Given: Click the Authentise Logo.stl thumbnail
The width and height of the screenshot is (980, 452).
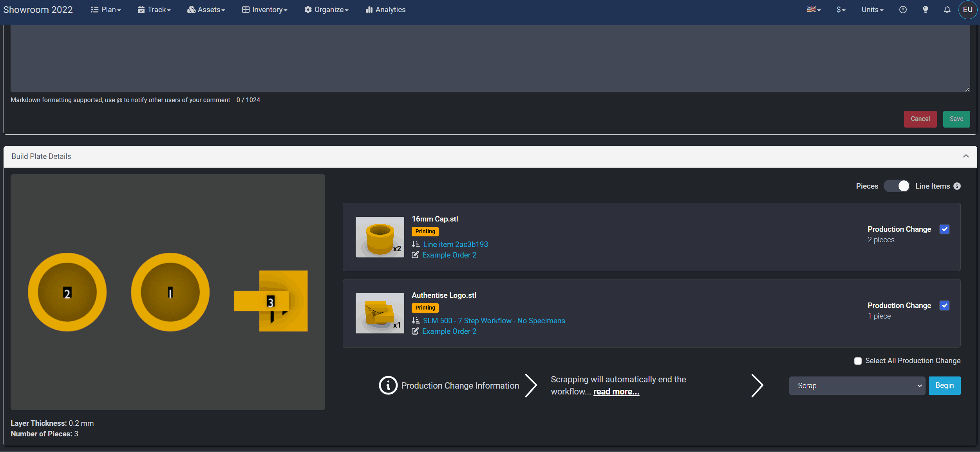Looking at the screenshot, I should pos(380,313).
